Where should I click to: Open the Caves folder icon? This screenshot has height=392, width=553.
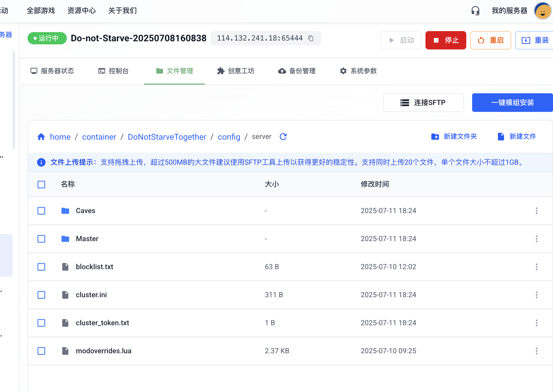65,211
